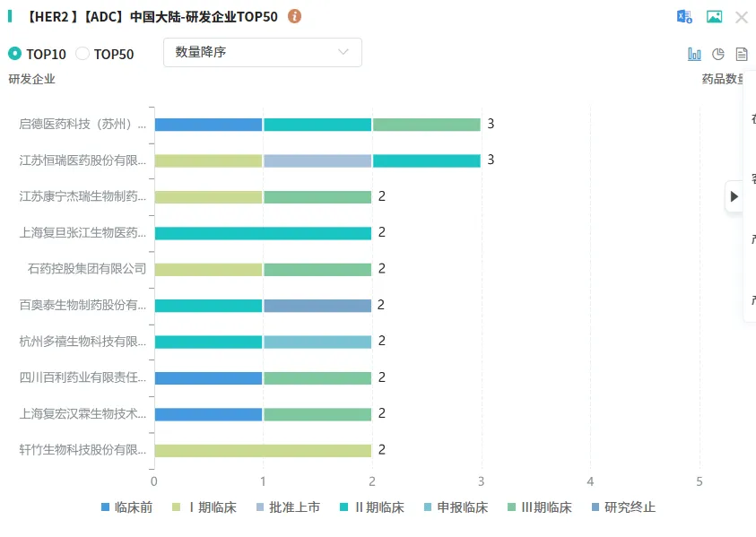Open the data table view icon

(x=742, y=54)
